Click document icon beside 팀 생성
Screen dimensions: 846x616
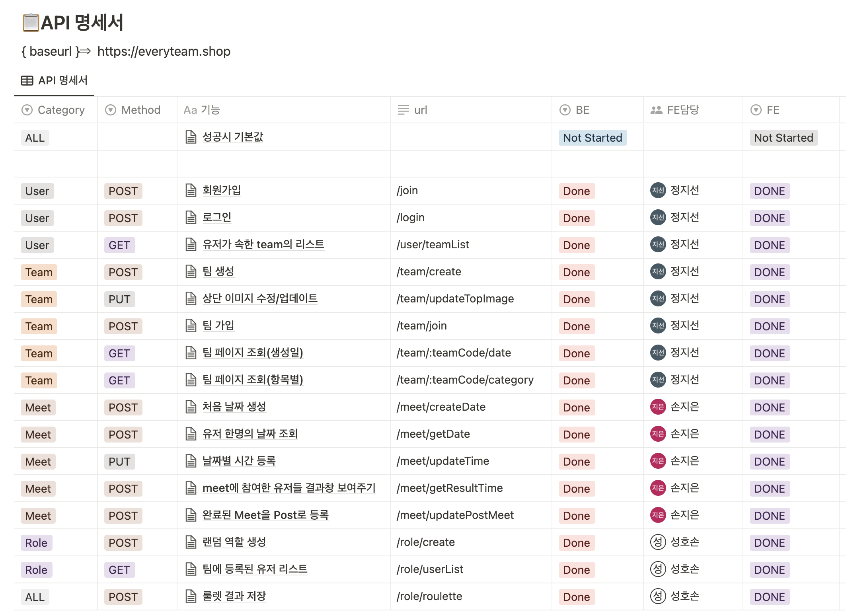pos(191,272)
